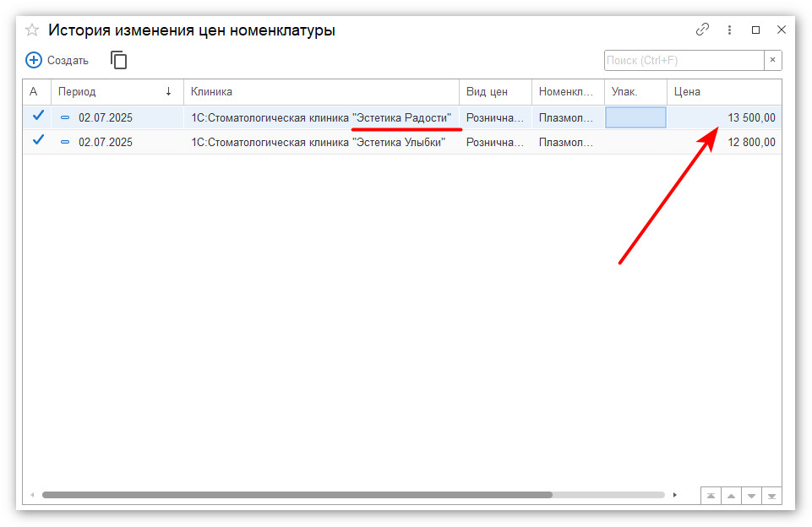
Task: Get link to this window
Action: (x=702, y=30)
